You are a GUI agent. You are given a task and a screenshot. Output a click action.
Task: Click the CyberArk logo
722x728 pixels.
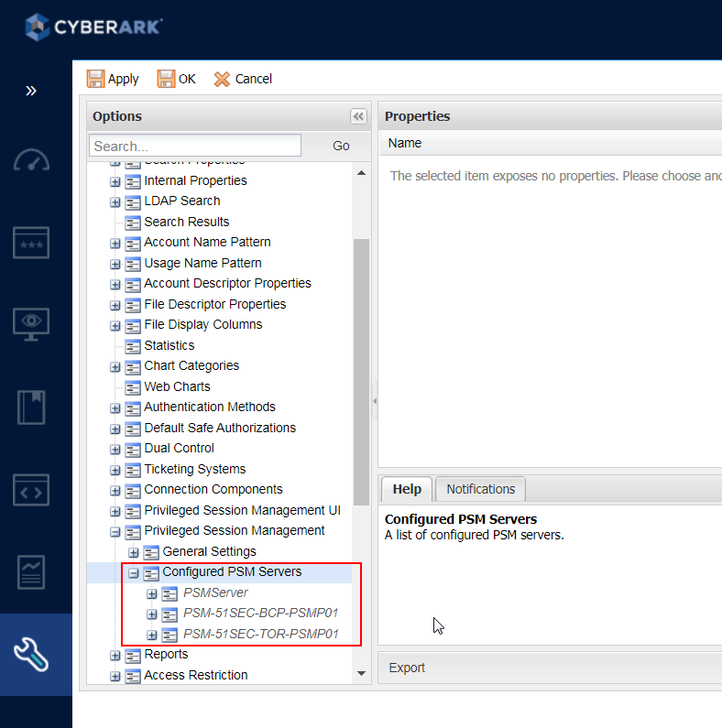pyautogui.click(x=93, y=27)
